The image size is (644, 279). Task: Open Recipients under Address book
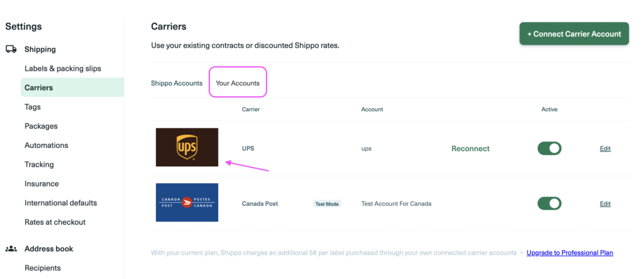click(43, 268)
